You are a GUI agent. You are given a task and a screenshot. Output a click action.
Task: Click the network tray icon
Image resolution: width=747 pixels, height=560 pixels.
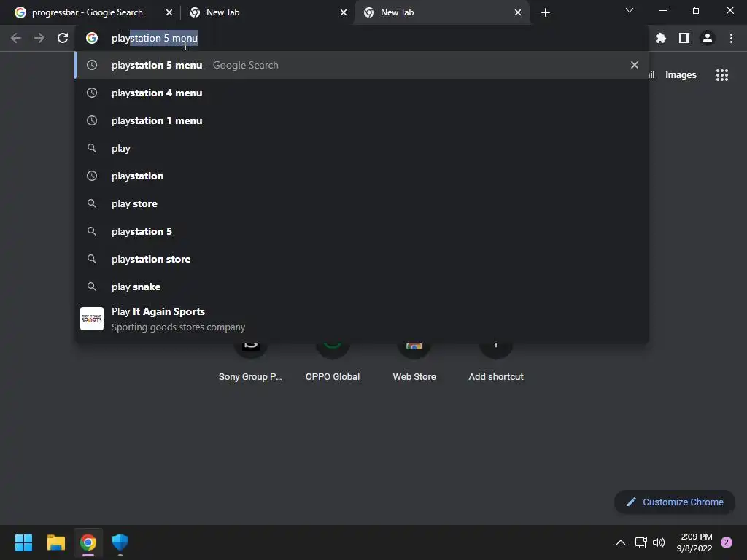(641, 542)
